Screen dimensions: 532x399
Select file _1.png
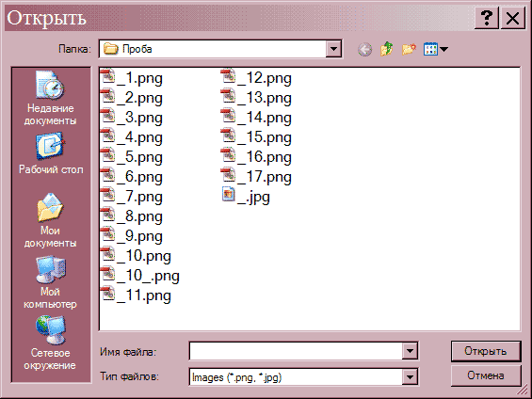tap(133, 78)
